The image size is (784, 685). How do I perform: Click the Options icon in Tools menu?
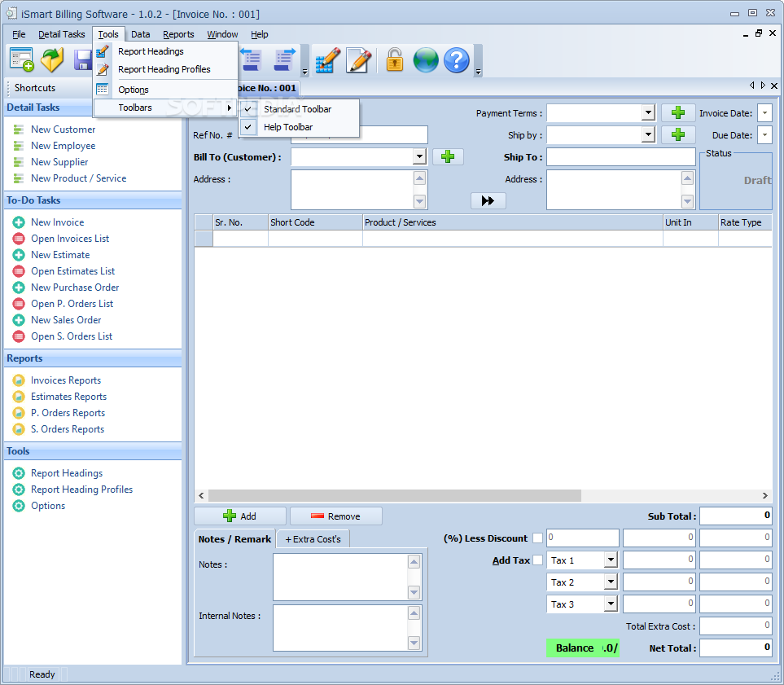point(103,89)
